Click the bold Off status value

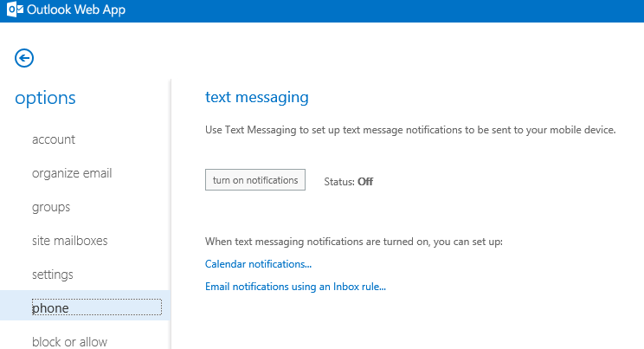(x=365, y=182)
